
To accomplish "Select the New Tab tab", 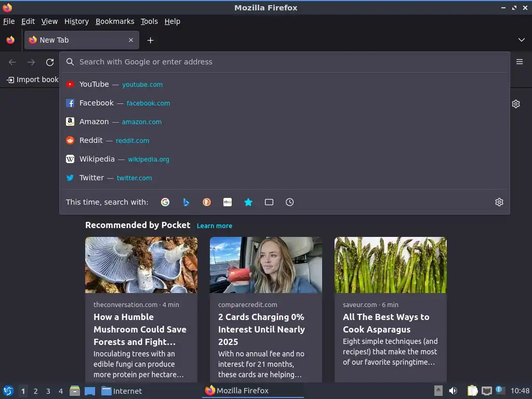I will 82,40.
